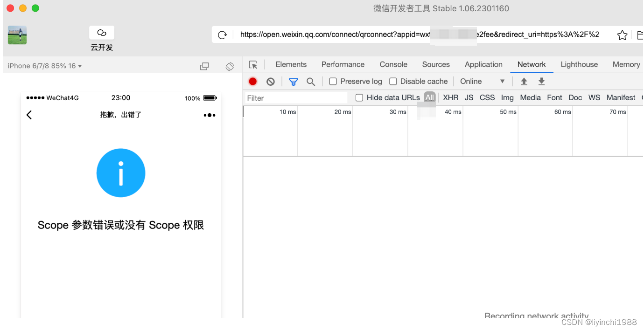Import HAR file with upload icon
The height and width of the screenshot is (331, 644).
[x=524, y=82]
